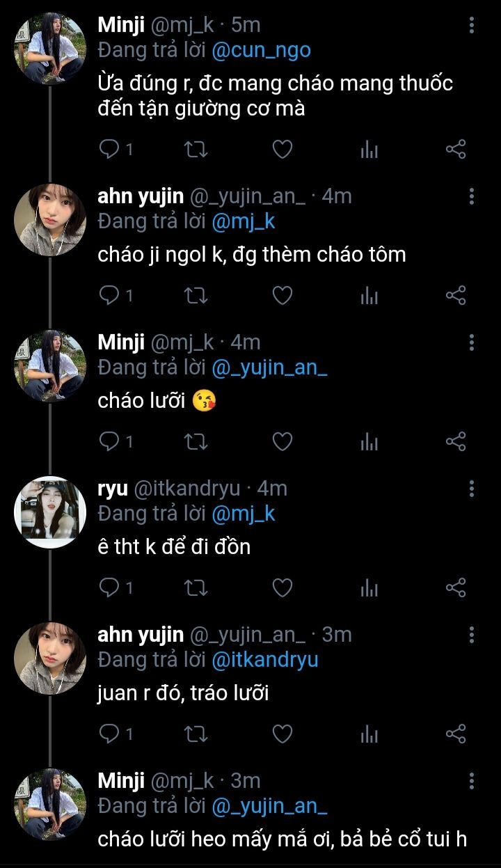Open the @cun_ngo mention link
Screen dimensions: 501x868
pyautogui.click(x=261, y=50)
